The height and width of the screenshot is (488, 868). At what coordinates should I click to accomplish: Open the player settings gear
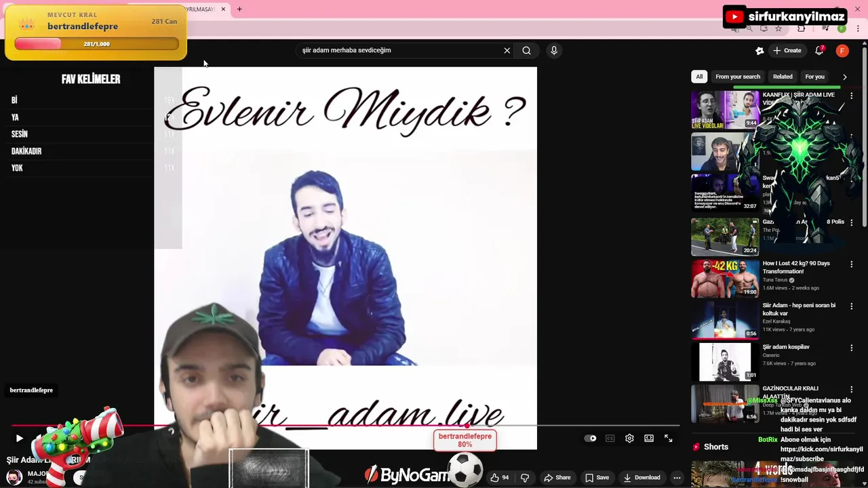[x=629, y=439]
